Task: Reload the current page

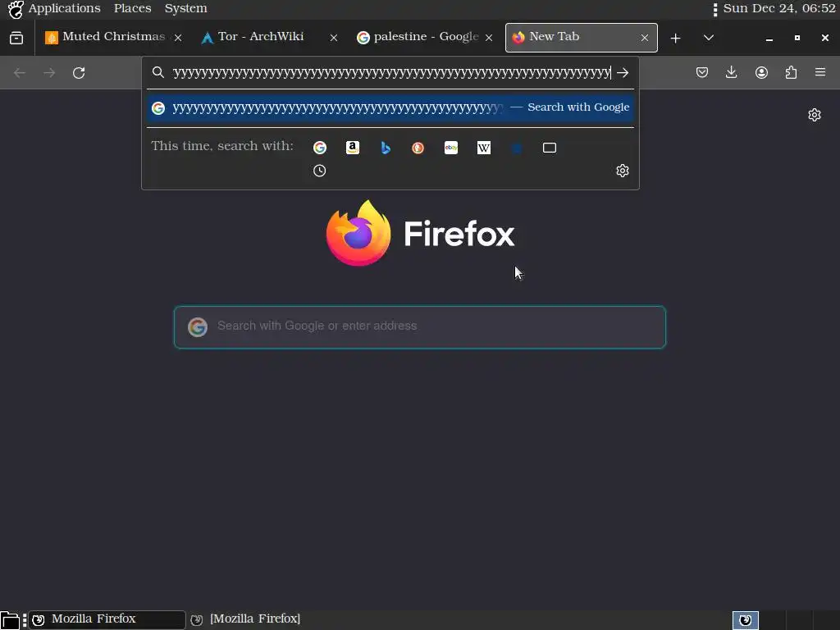Action: tap(79, 73)
